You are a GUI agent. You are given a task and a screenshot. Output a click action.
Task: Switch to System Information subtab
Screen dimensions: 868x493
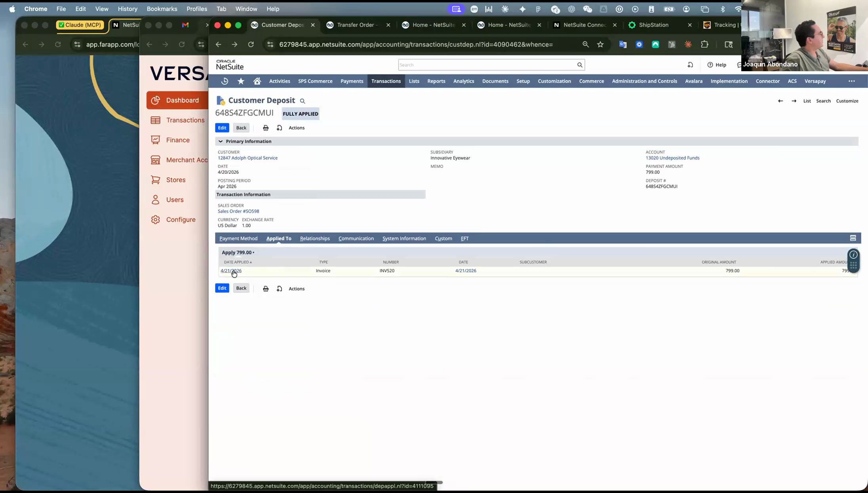coord(404,238)
